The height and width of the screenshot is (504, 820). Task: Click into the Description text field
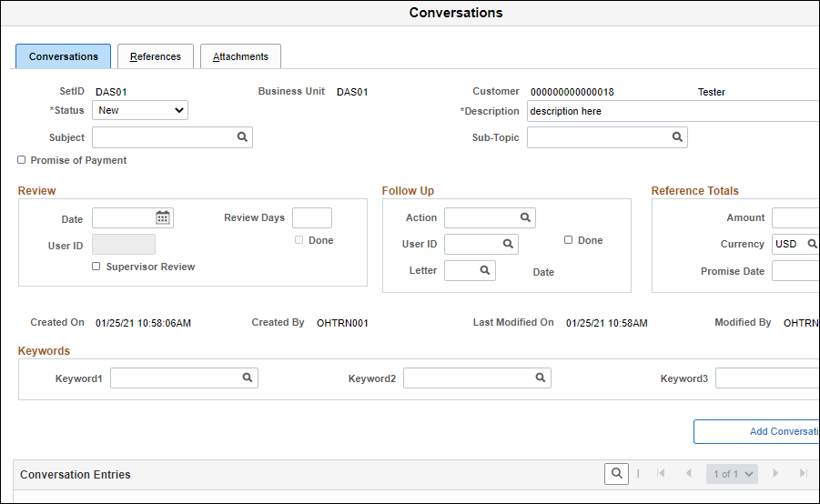coord(673,111)
